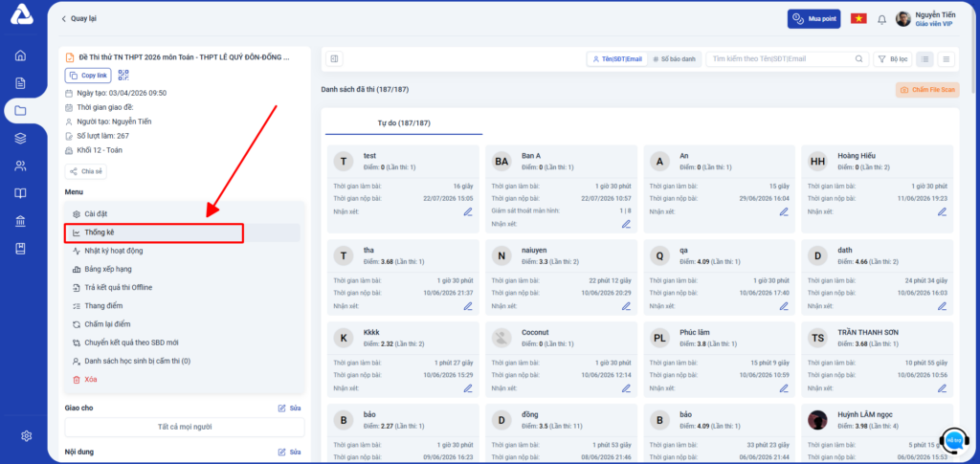Open Trả kết quả thi Offline
Viewport: 980px width, 464px height.
[x=183, y=287]
